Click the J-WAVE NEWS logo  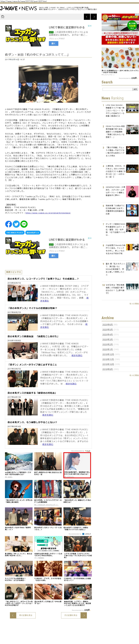(18, 8)
